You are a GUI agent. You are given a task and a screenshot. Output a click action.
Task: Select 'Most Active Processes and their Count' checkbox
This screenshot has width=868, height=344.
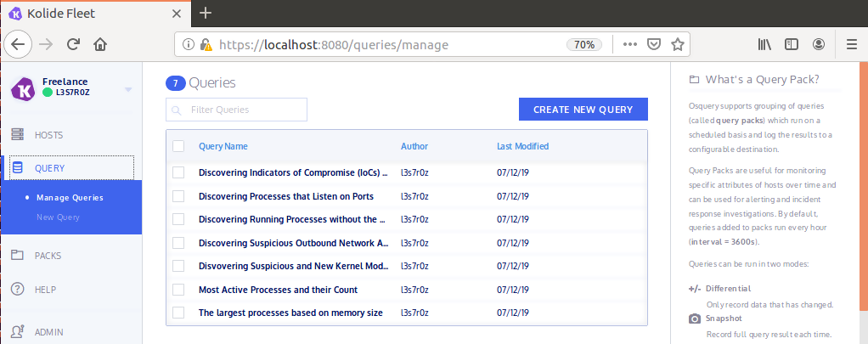pyautogui.click(x=178, y=290)
